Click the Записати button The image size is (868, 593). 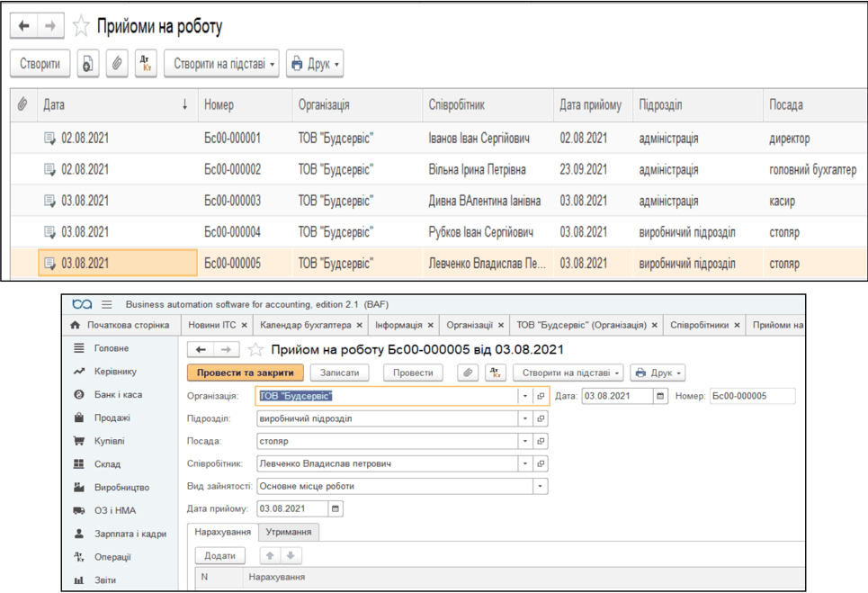click(339, 373)
